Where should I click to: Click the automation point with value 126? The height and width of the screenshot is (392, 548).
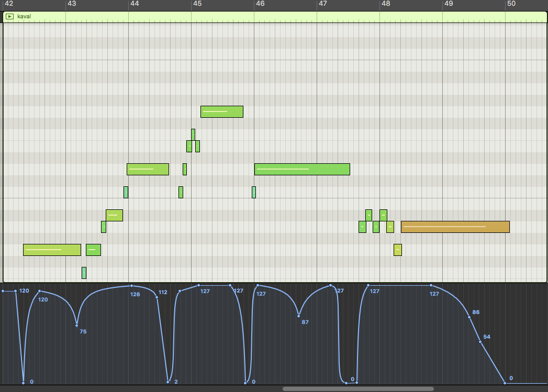pyautogui.click(x=131, y=286)
